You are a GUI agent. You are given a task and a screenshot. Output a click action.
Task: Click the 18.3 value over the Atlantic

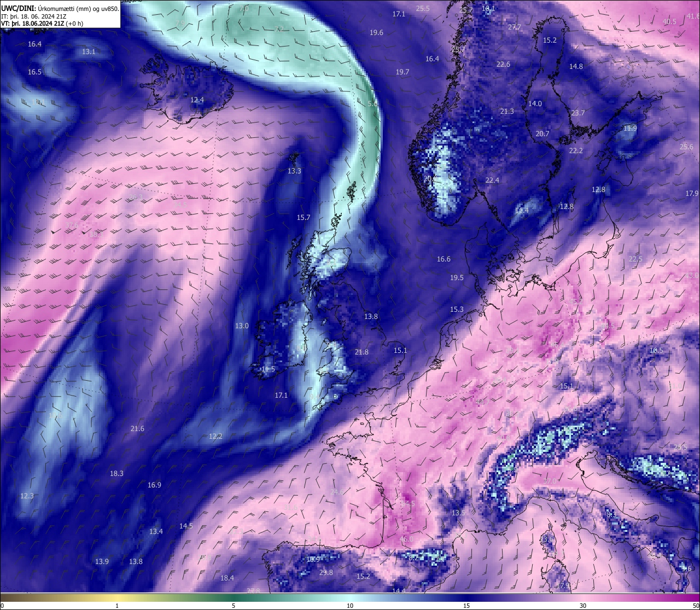(x=116, y=474)
